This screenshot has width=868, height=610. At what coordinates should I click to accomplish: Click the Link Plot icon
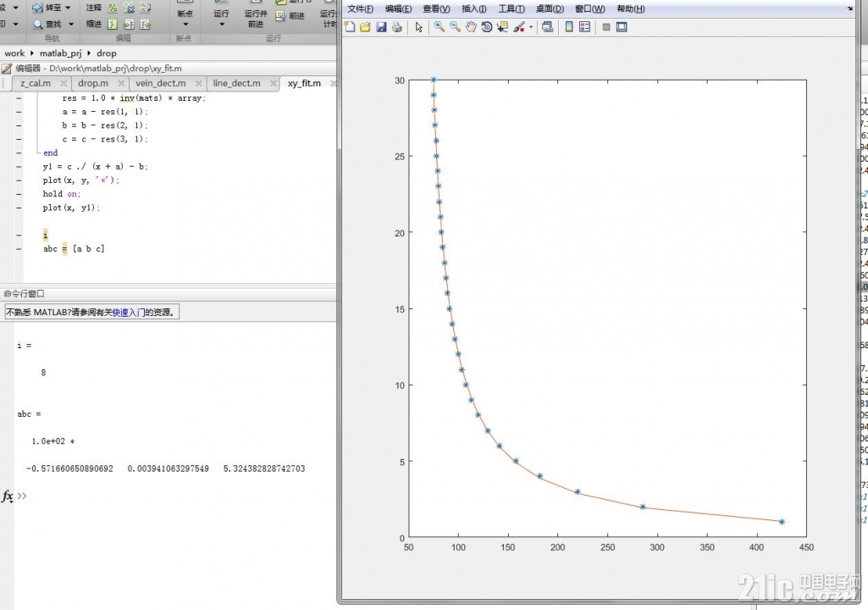(x=548, y=26)
